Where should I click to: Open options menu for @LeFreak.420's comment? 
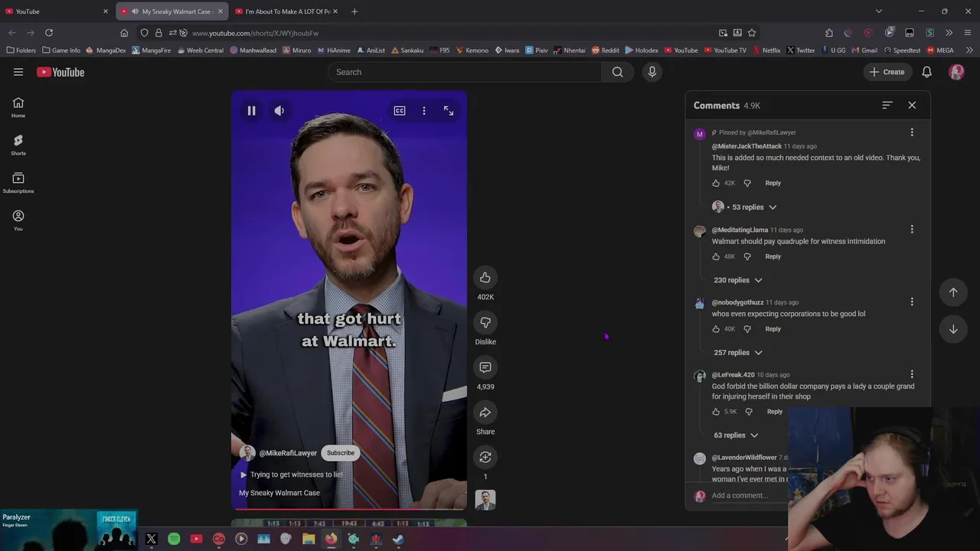912,375
